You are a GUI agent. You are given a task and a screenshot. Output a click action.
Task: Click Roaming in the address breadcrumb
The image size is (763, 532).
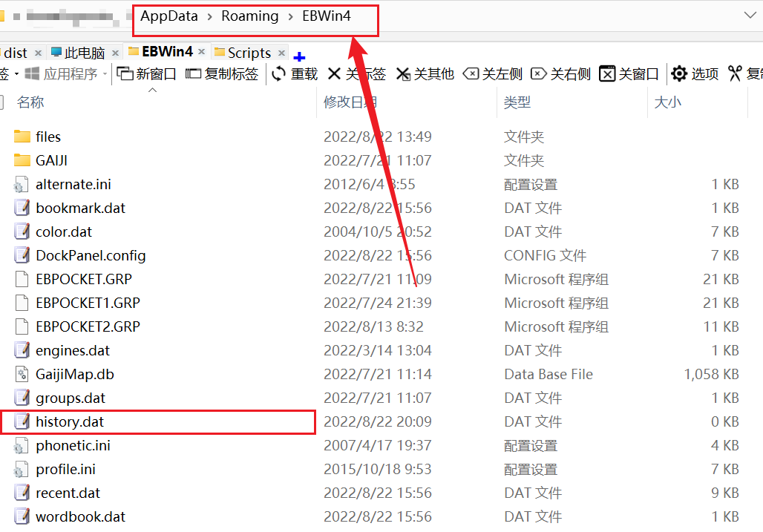pos(250,16)
